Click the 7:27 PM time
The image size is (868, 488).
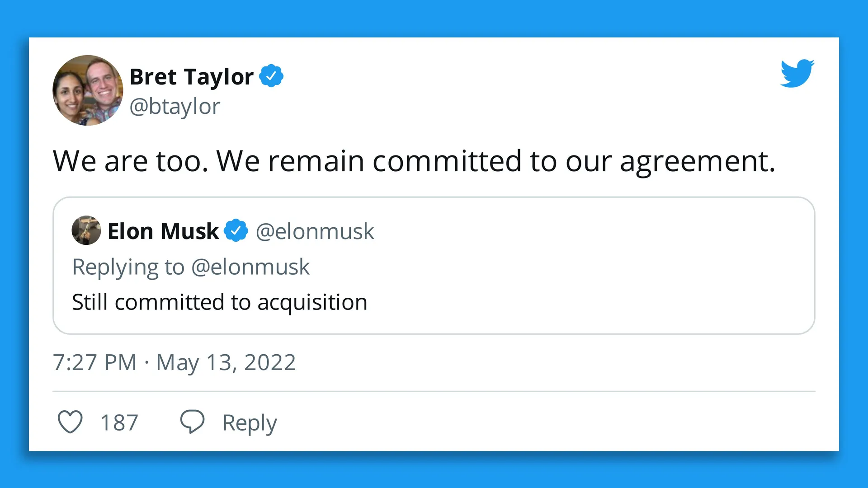click(x=94, y=362)
